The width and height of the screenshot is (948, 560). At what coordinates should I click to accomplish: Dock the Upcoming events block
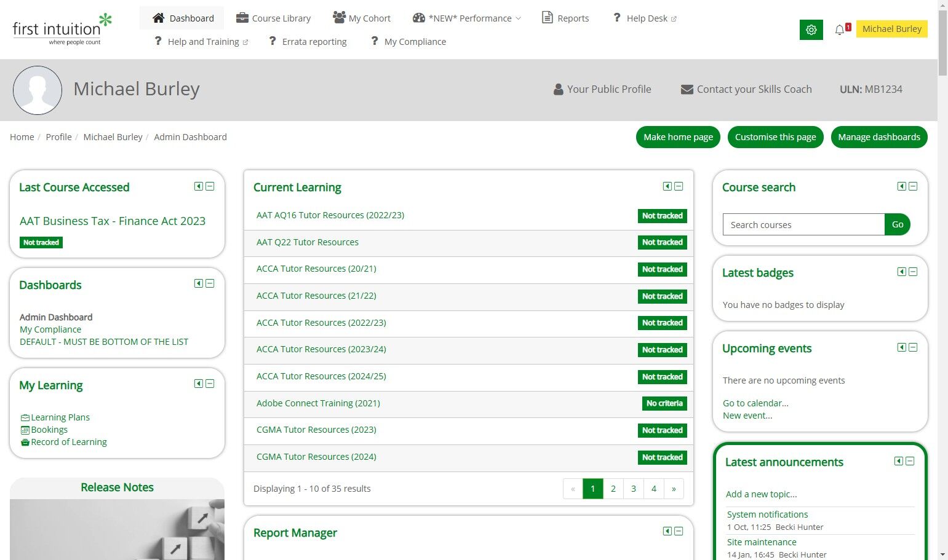click(x=902, y=347)
